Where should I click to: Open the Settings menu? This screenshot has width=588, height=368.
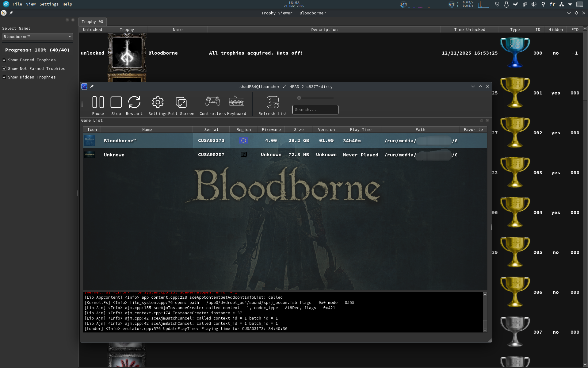49,4
